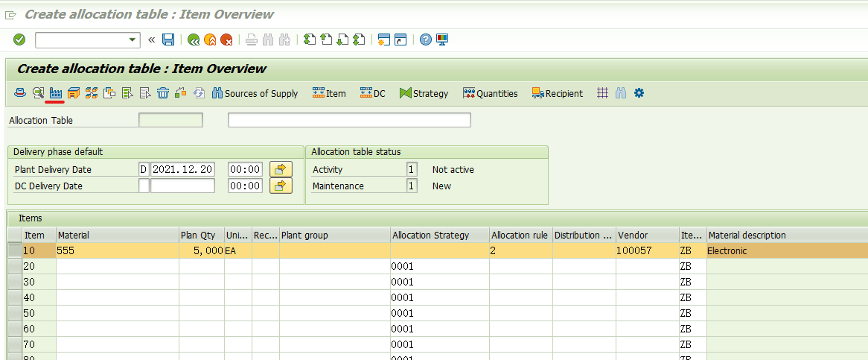
Task: Click Plant Delivery Date time field
Action: [245, 169]
